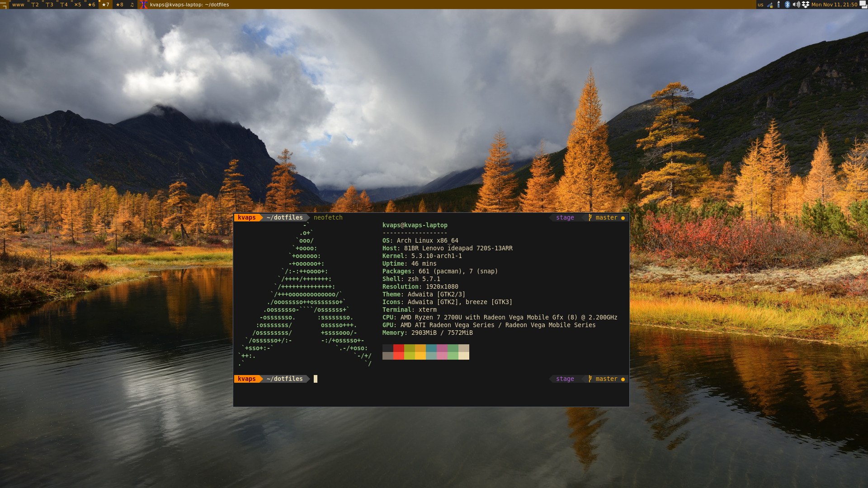The width and height of the screenshot is (868, 488).
Task: Click the teal block in neofetch palette
Action: pos(431,348)
